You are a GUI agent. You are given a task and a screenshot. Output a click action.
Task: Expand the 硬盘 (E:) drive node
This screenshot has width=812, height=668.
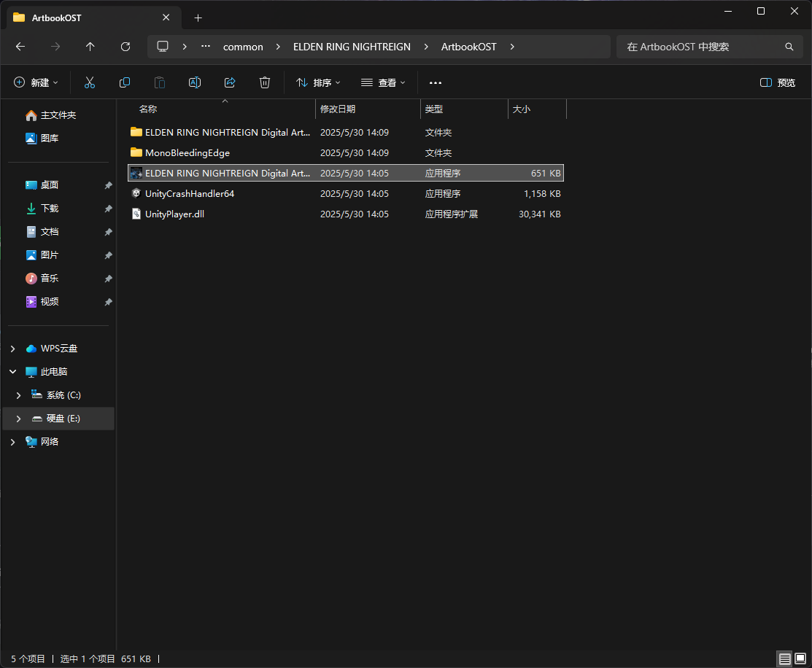(x=19, y=419)
